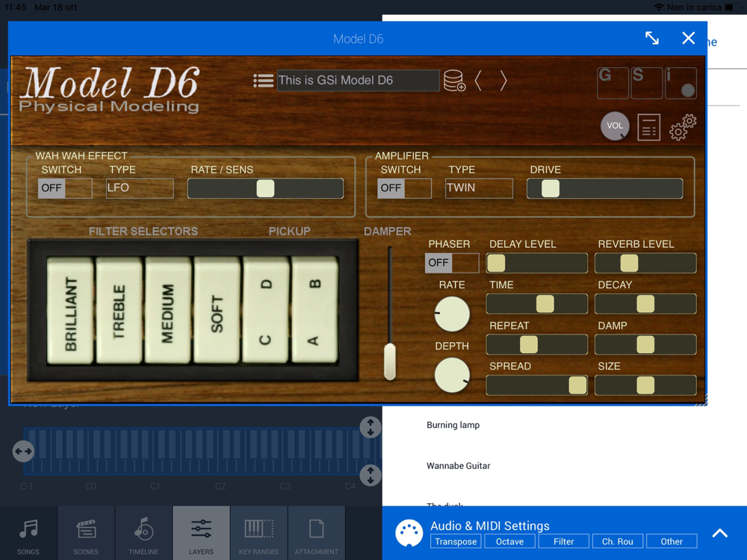The height and width of the screenshot is (560, 747).
Task: Select the Transpose settings button
Action: 456,541
